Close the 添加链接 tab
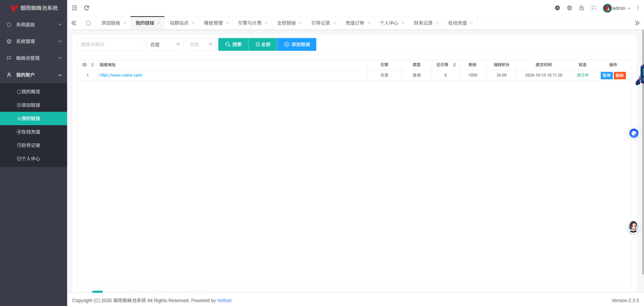This screenshot has height=306, width=644. pyautogui.click(x=125, y=23)
